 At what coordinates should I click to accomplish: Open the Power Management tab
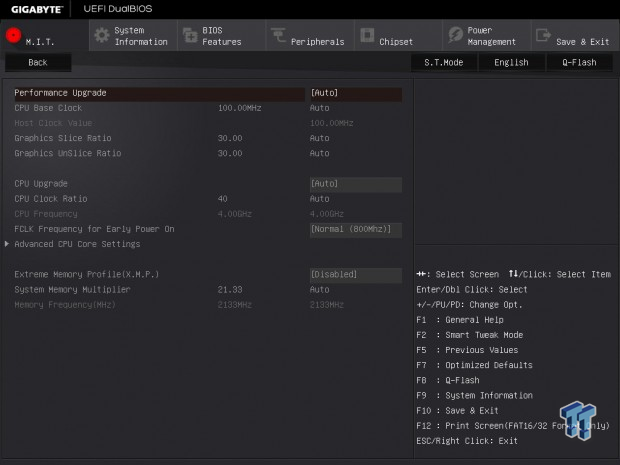click(x=487, y=36)
